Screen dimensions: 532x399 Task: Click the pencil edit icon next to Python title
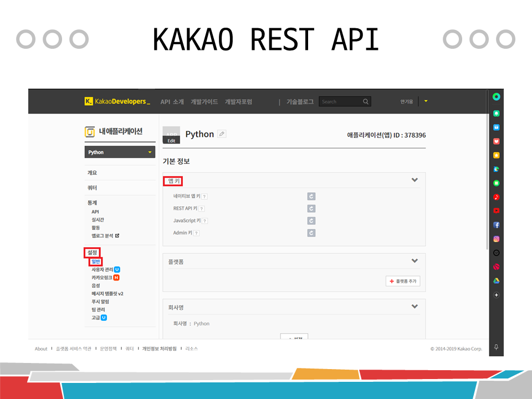(x=222, y=134)
